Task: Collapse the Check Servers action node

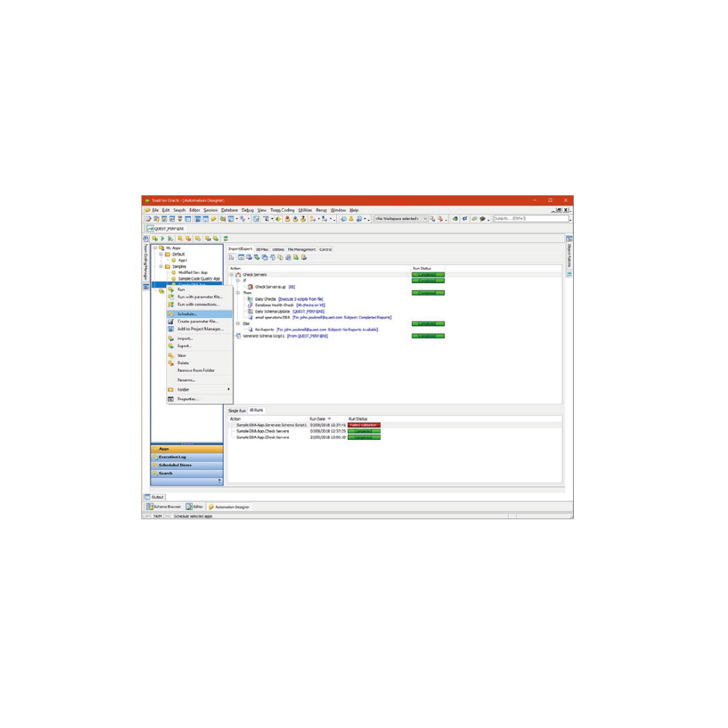Action: click(232, 275)
